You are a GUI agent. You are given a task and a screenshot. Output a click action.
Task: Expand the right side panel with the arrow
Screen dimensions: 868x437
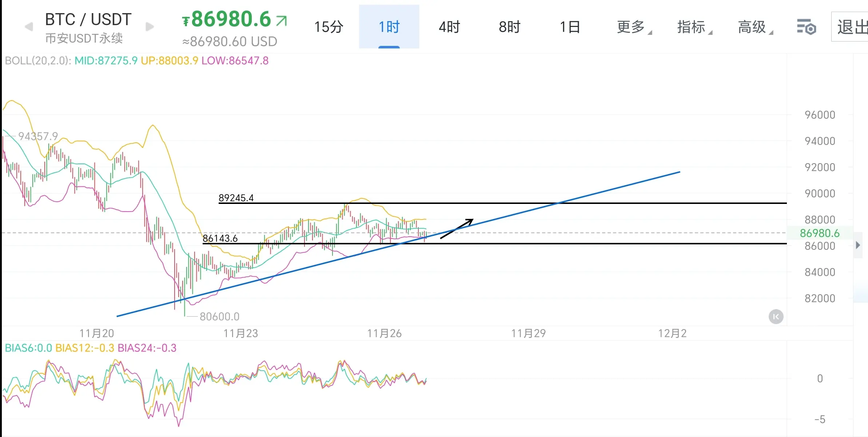point(858,245)
